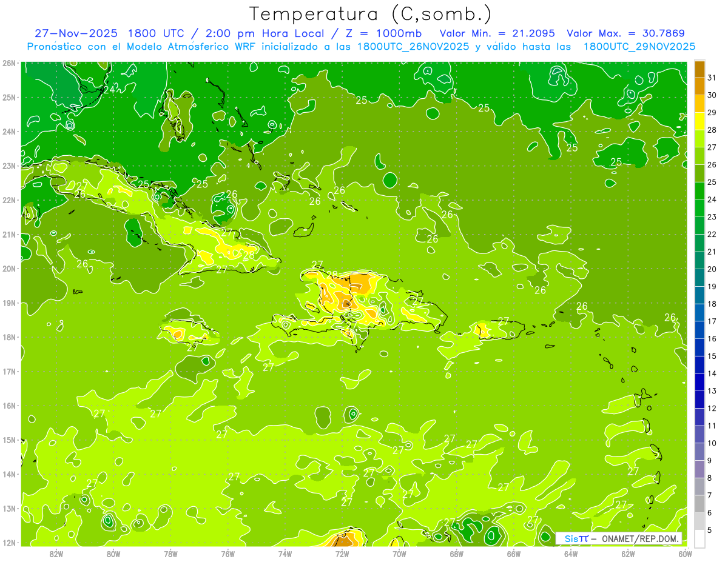The width and height of the screenshot is (728, 562).
Task: Click the "20N" latitude axis label
Action: [8, 269]
